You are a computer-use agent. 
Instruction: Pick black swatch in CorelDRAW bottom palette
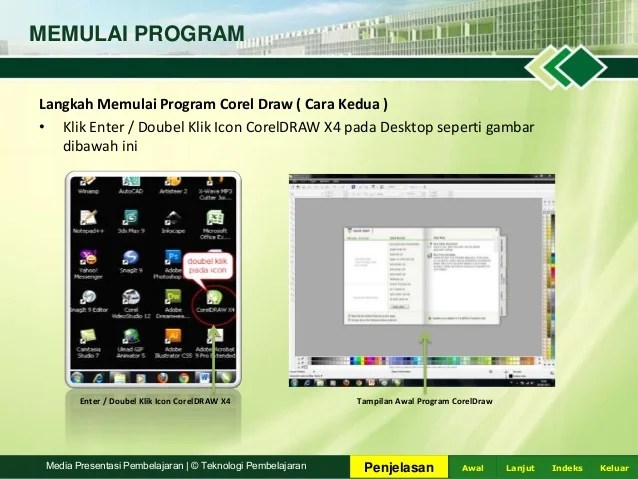tap(314, 361)
